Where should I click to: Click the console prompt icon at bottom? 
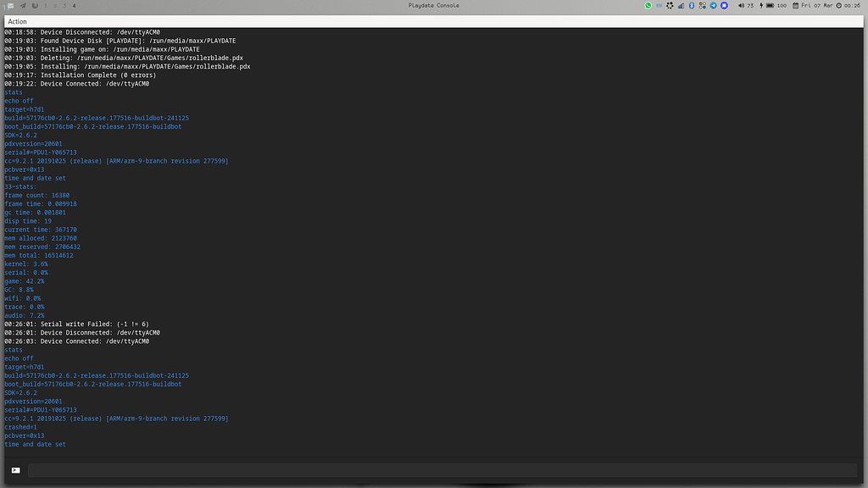pos(15,470)
